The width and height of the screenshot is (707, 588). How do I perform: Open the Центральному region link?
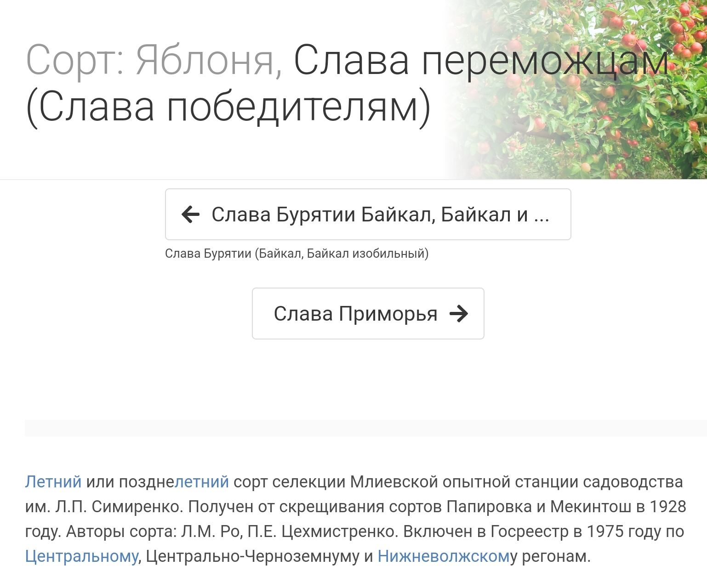point(81,556)
